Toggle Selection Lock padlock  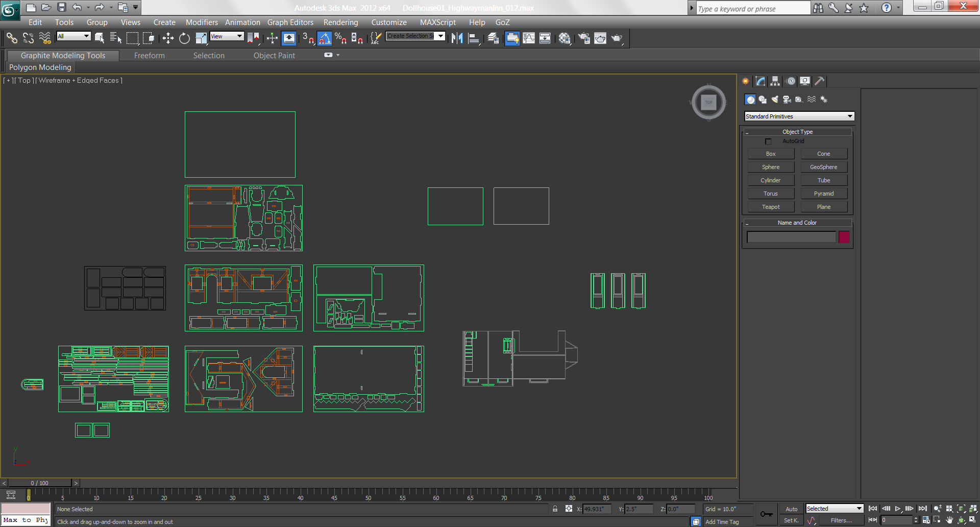pos(555,509)
